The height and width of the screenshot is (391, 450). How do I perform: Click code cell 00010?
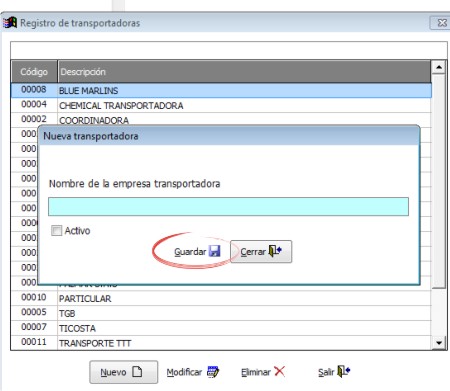coord(34,297)
